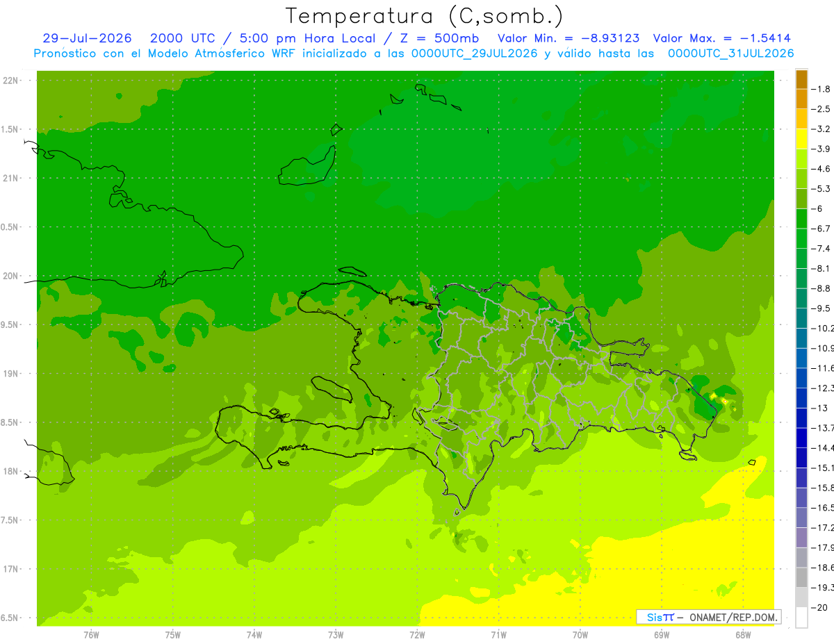Click the "74W" longitude axis label
This screenshot has width=834, height=644.
point(254,635)
